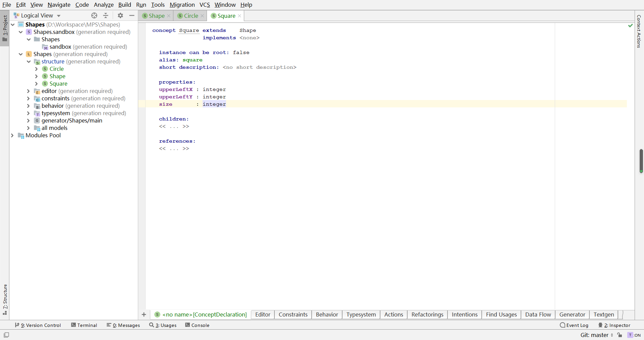
Task: Open the Event Log
Action: (x=574, y=325)
